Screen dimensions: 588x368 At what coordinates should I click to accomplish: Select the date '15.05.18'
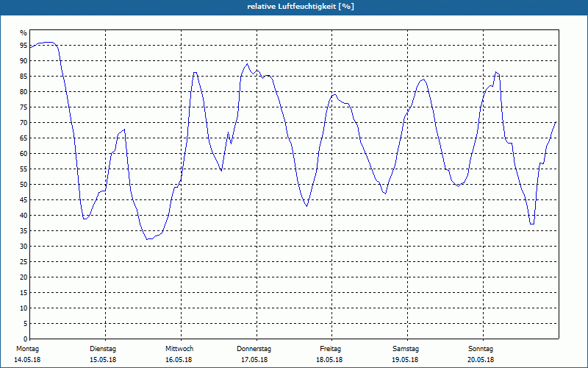103,360
